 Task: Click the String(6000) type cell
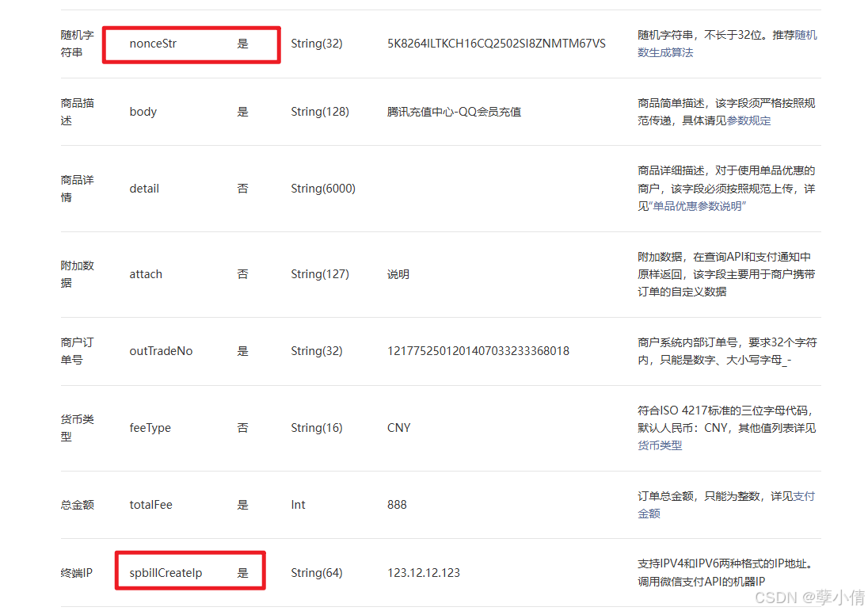(323, 189)
